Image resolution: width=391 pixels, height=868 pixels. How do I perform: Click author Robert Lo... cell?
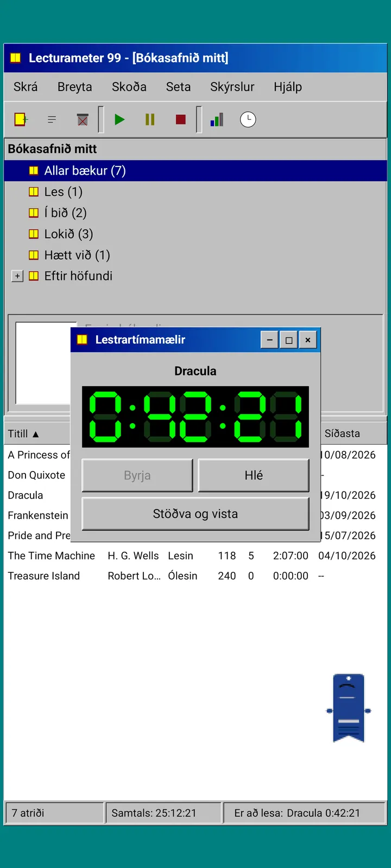tap(134, 576)
